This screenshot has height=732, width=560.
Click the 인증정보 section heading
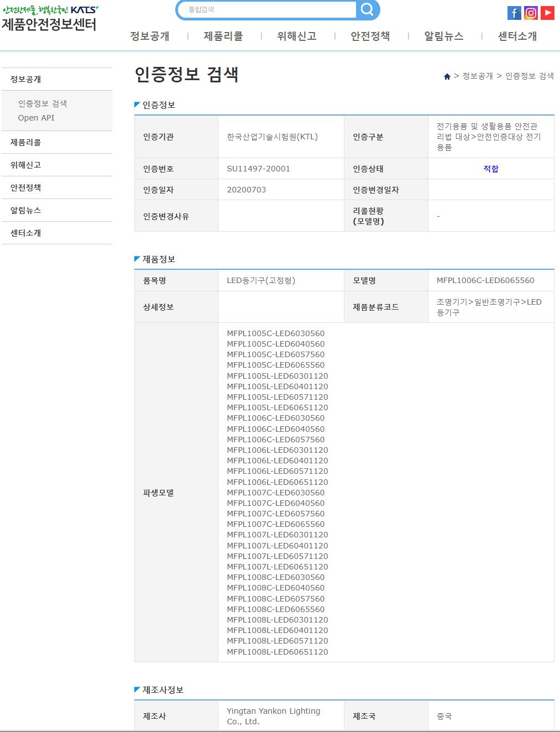(159, 104)
